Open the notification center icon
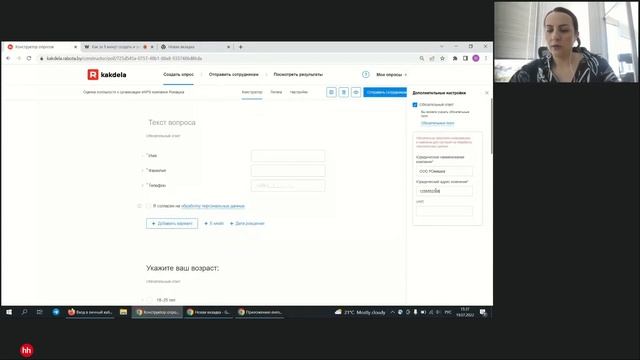This screenshot has height=360, width=640. [x=483, y=313]
